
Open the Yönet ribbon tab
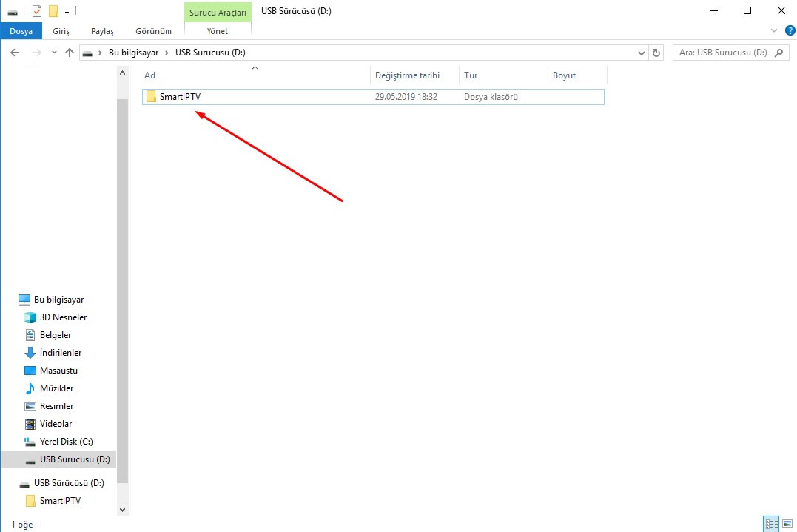point(218,31)
